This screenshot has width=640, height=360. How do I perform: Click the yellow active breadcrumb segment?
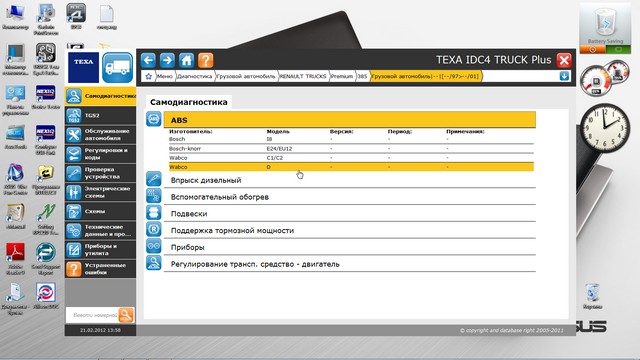click(425, 76)
